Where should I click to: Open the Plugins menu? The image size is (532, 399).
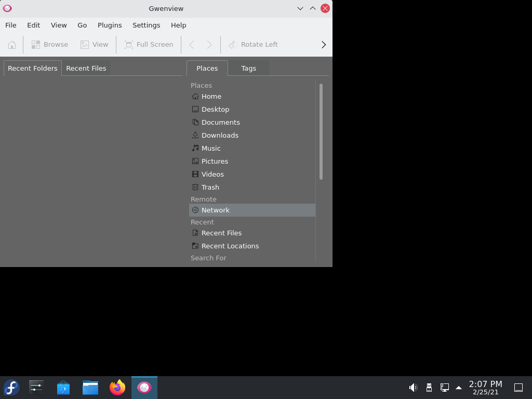[x=110, y=25]
